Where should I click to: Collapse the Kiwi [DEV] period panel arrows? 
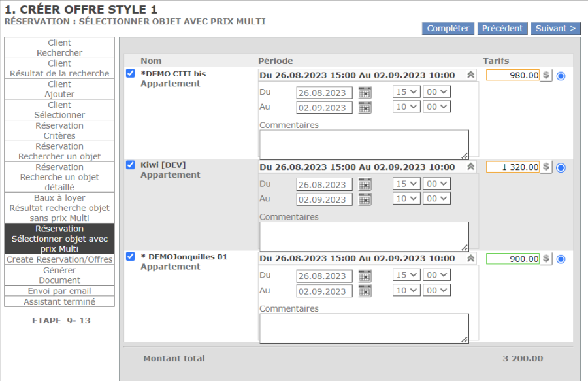(470, 167)
